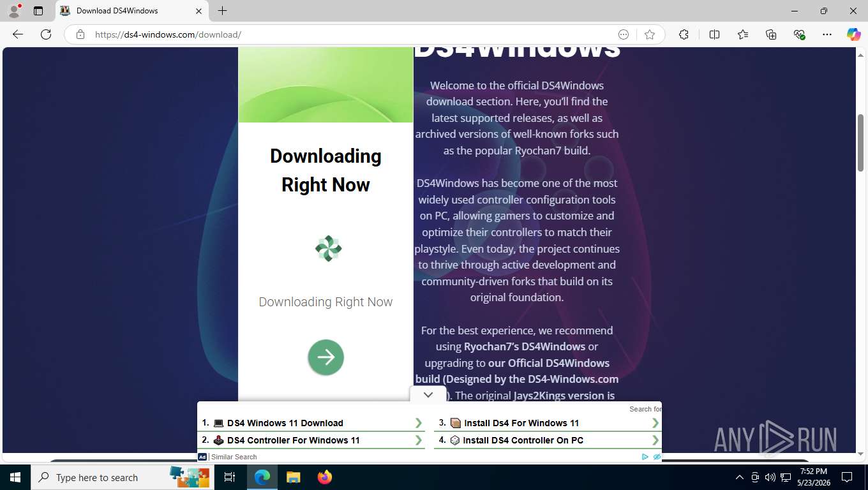Click the address bar URL field

click(x=351, y=34)
